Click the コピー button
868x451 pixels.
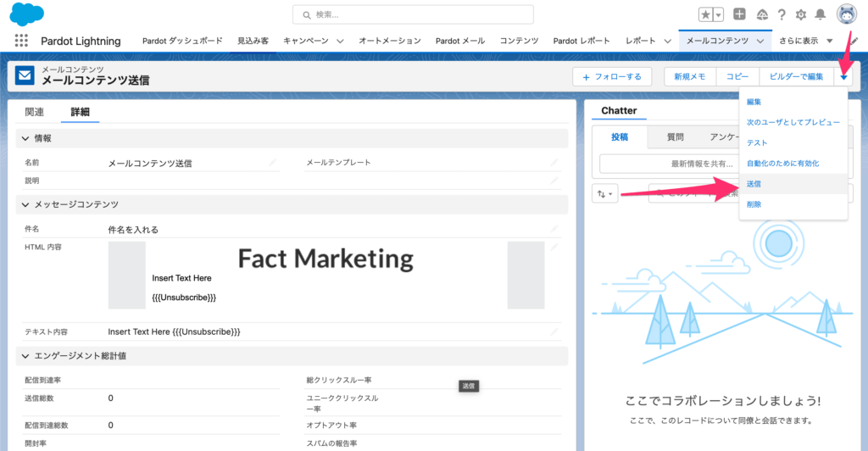tap(737, 77)
